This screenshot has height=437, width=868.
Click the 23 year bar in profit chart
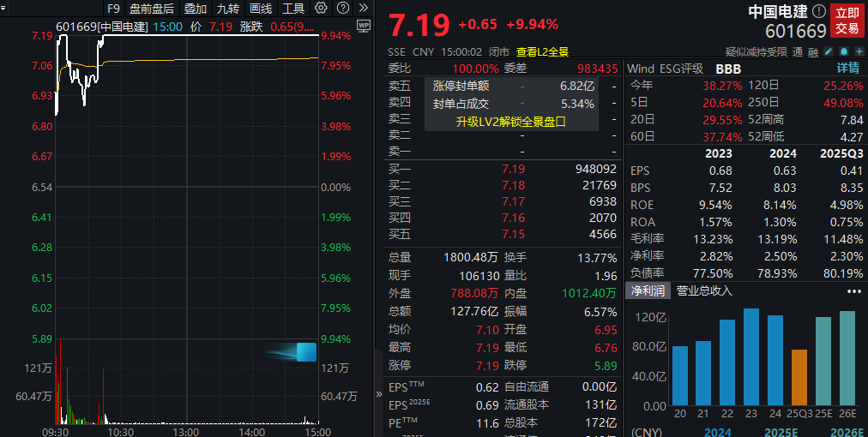click(x=751, y=357)
